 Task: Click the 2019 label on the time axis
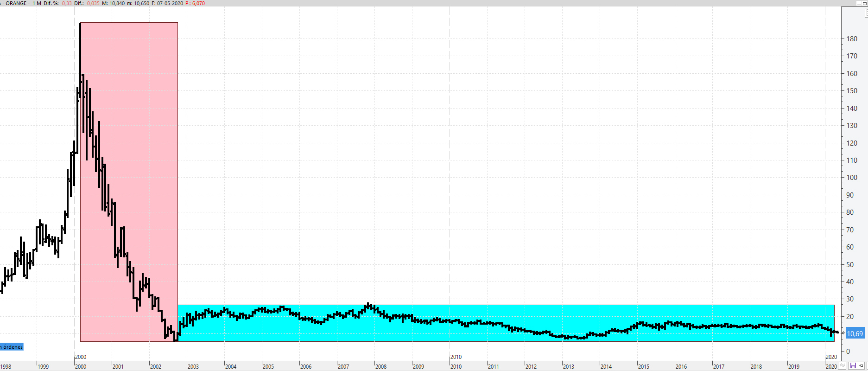[794, 366]
